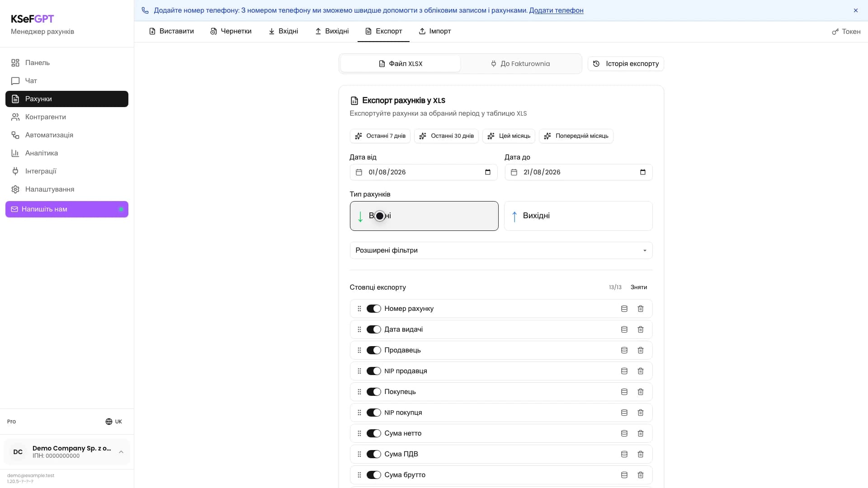Open the Вхідні top tab
868x488 pixels.
[283, 31]
